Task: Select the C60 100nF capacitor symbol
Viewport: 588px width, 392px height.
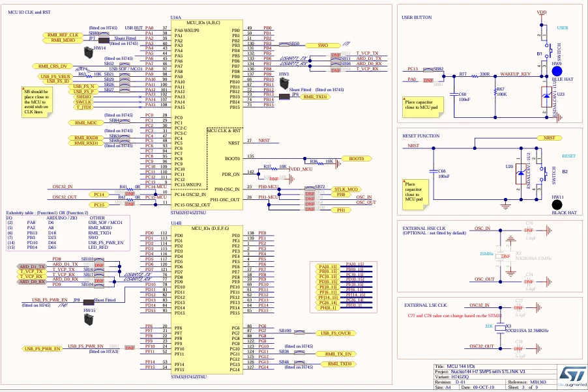Action: pos(454,94)
